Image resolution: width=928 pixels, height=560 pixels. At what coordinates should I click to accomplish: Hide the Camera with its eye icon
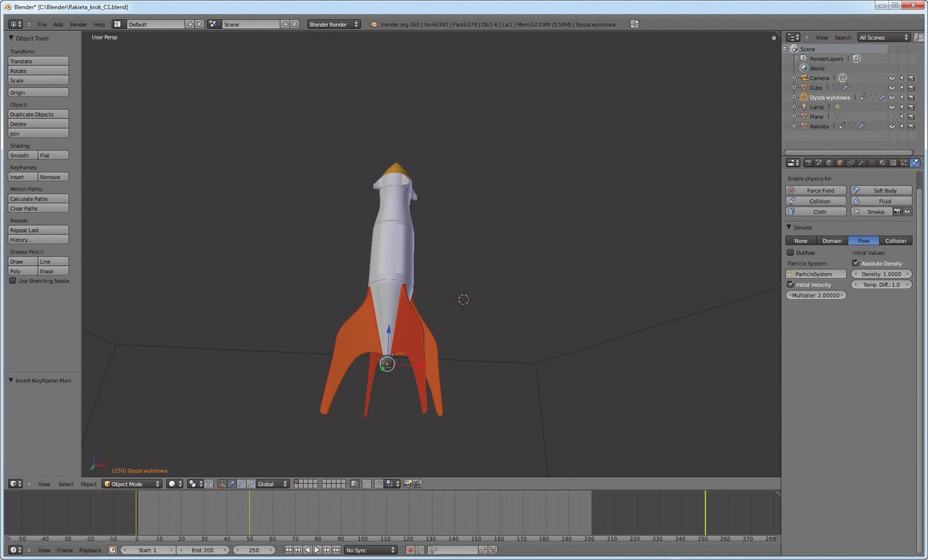point(892,78)
